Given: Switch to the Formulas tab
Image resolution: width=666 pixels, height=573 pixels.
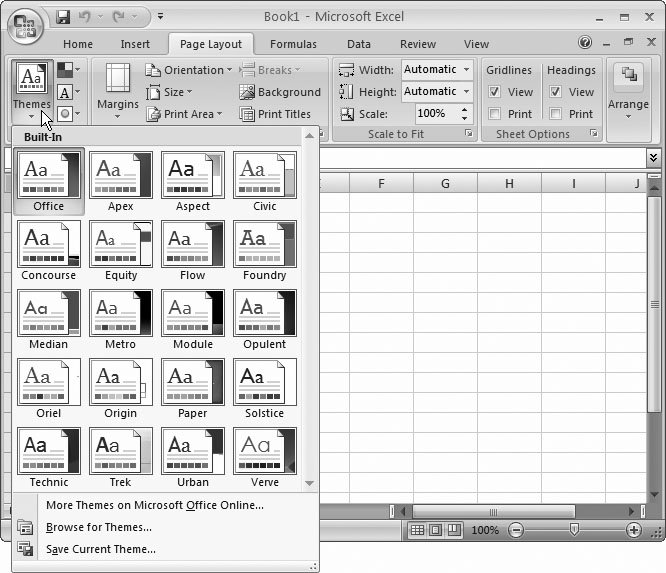Looking at the screenshot, I should [x=293, y=44].
